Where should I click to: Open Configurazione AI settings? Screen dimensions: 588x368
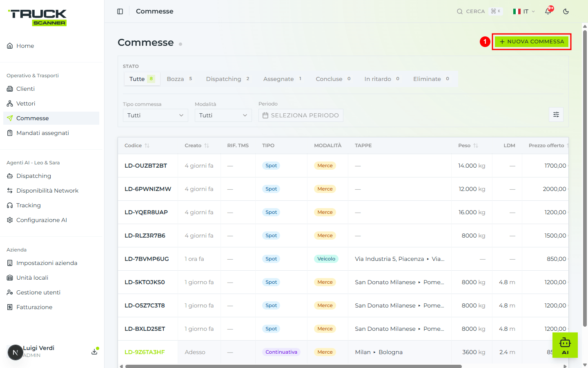[x=51, y=220]
